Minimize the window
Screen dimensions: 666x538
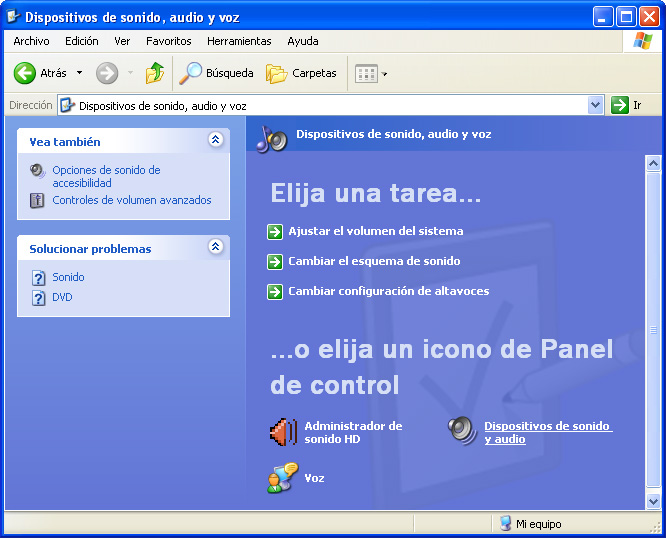pos(603,17)
